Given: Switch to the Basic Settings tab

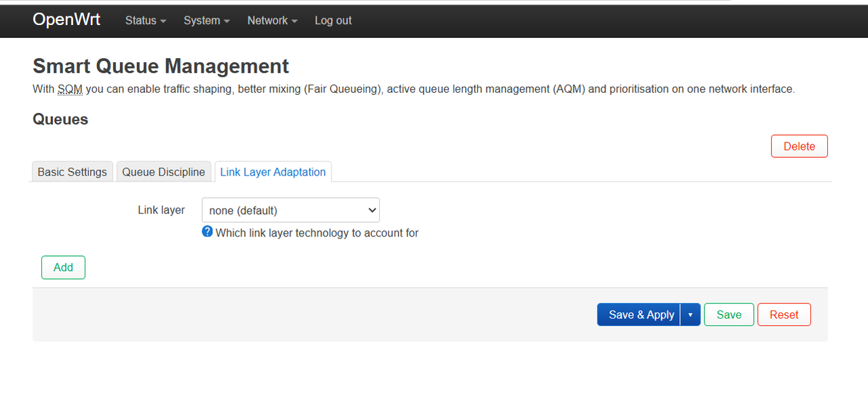Looking at the screenshot, I should click(x=73, y=172).
